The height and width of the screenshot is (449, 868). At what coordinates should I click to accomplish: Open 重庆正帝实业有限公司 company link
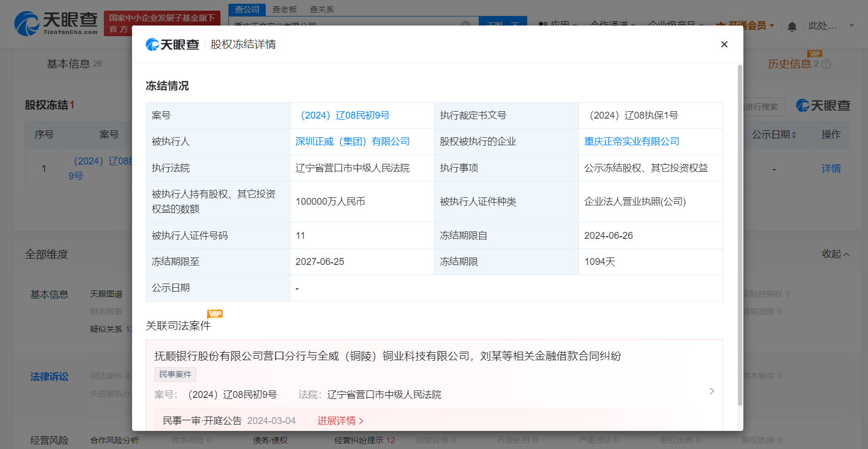[x=632, y=142]
